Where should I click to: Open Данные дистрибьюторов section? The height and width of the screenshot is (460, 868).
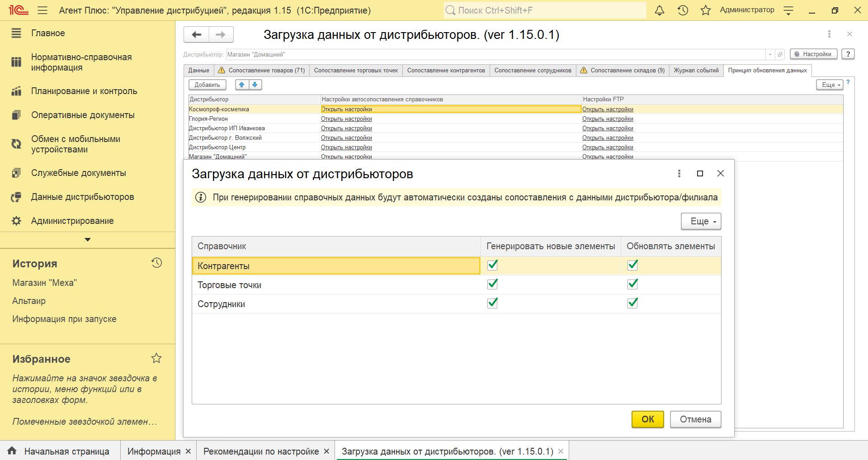83,197
